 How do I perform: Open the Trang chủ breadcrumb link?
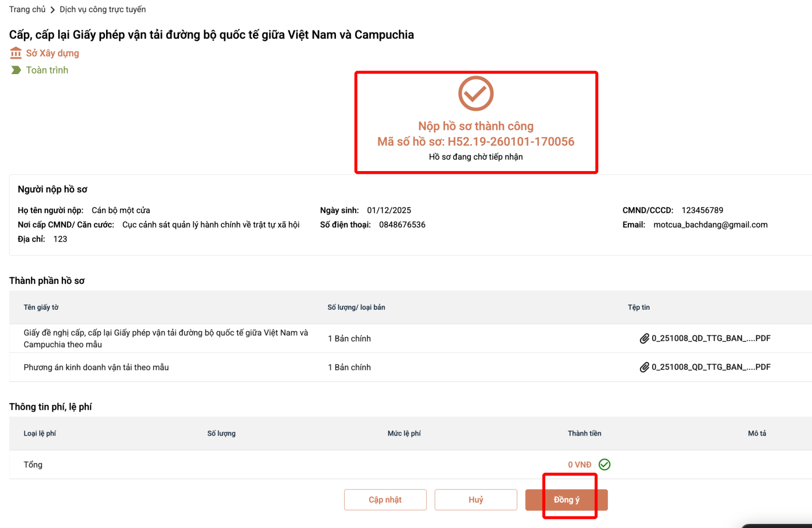[27, 10]
